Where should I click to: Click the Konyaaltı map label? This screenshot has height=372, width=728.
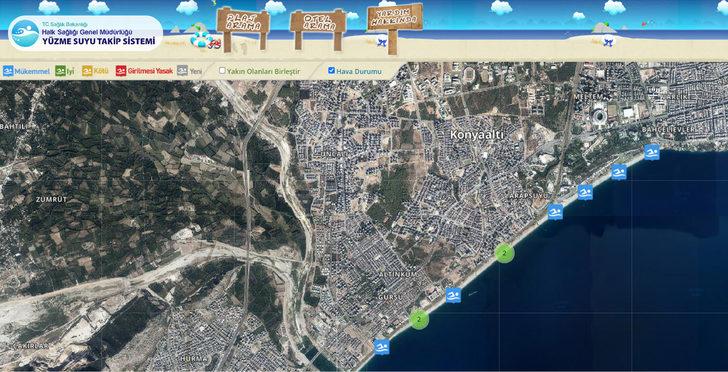click(x=477, y=135)
